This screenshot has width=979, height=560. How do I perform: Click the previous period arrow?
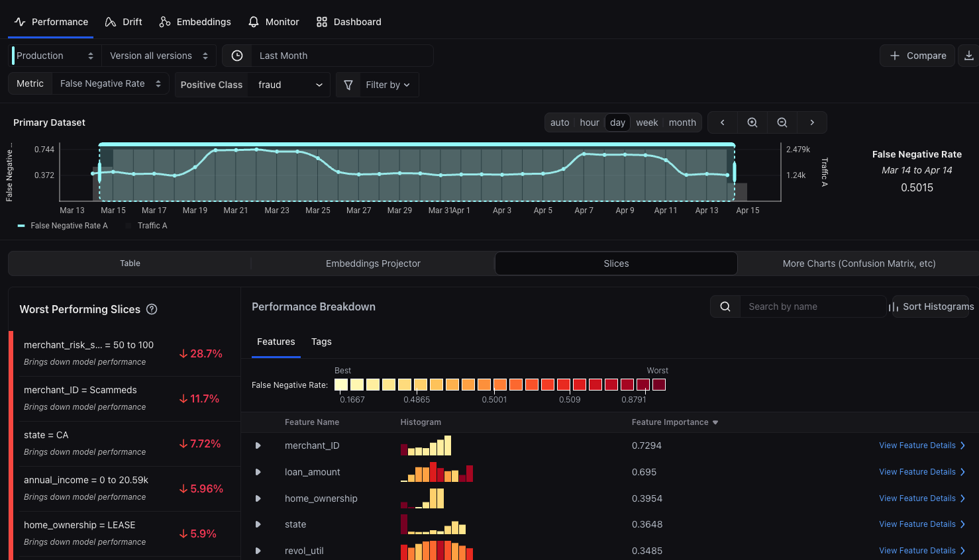[723, 122]
